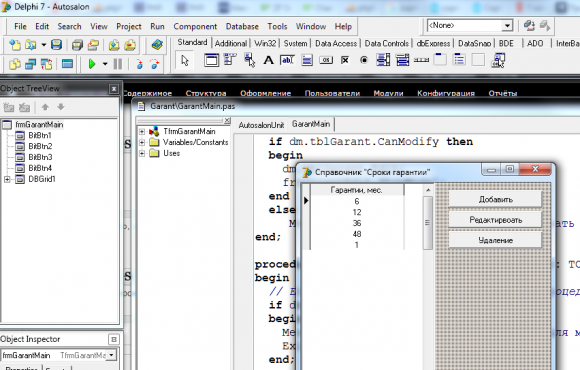Screen dimensions: 580x370
Task: Pause program execution in toolbar
Action: coord(118,64)
